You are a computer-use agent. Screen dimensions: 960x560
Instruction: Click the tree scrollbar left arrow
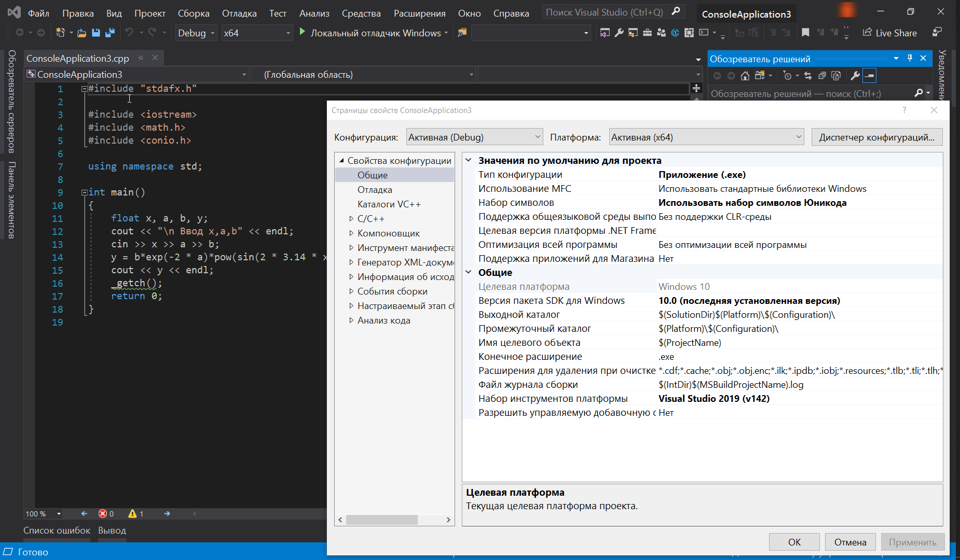tap(340, 520)
